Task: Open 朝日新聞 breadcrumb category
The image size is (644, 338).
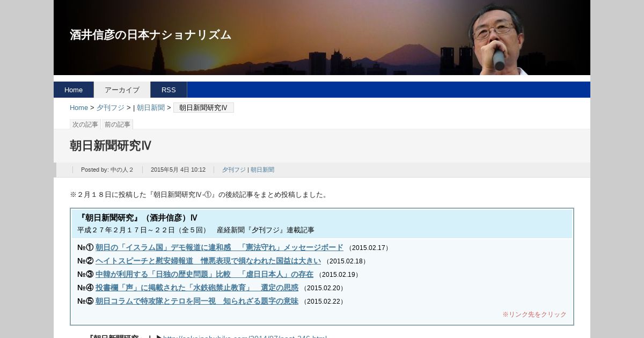Action: pyautogui.click(x=151, y=108)
